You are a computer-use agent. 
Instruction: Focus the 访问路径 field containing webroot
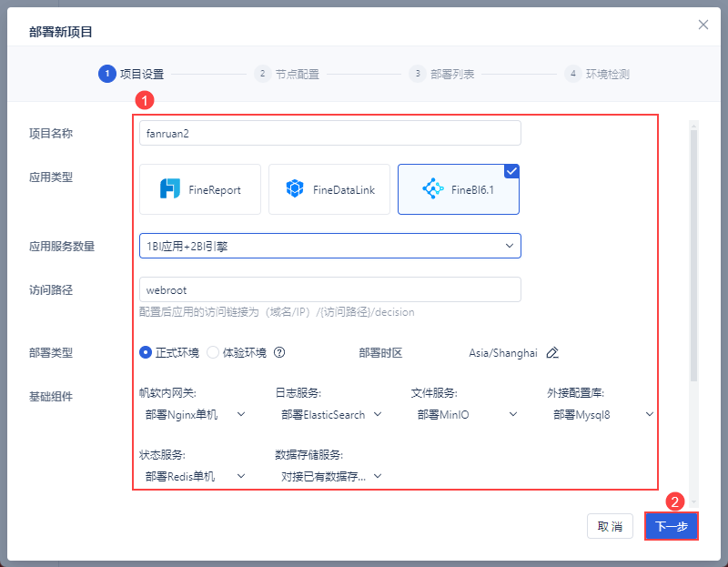click(330, 289)
